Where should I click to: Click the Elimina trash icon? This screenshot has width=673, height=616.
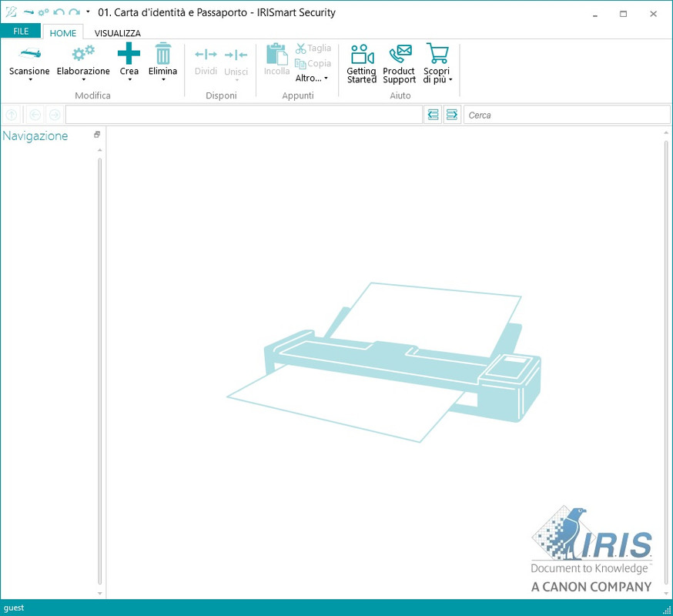[162, 53]
